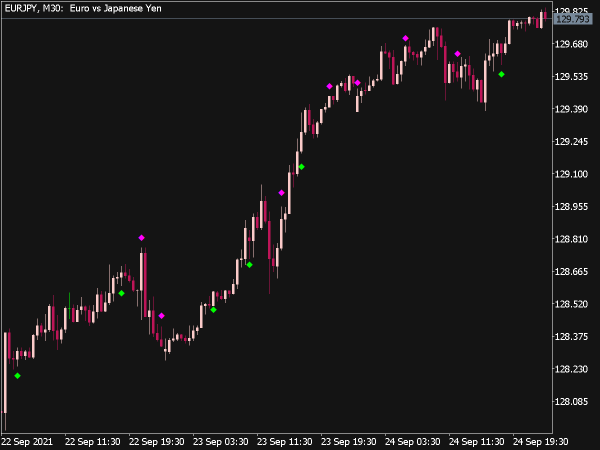The height and width of the screenshot is (450, 600).
Task: Click the 129.245 price axis label
Action: click(x=571, y=142)
